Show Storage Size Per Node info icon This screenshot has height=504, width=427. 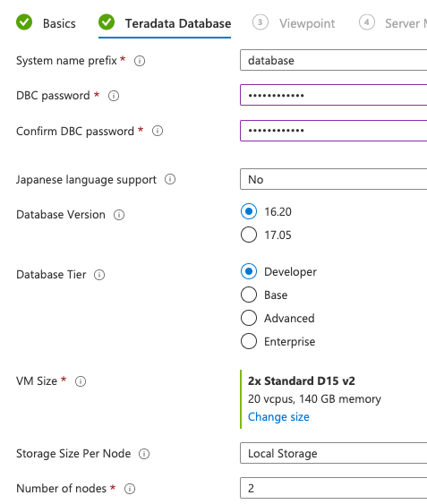144,454
